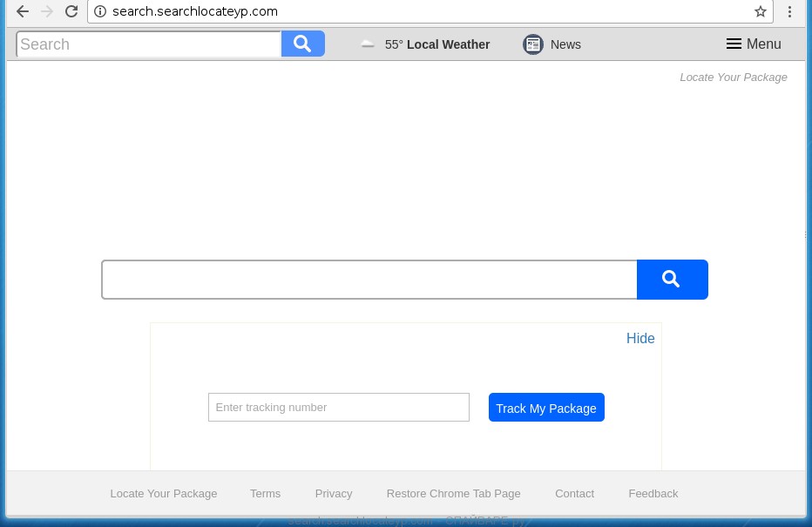Hide the package tracking panel

pos(640,338)
